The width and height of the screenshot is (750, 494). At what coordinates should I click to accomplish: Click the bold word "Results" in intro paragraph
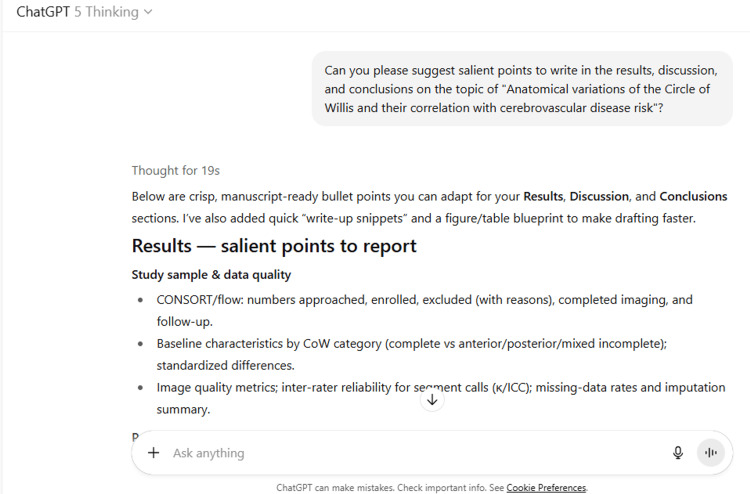(543, 197)
